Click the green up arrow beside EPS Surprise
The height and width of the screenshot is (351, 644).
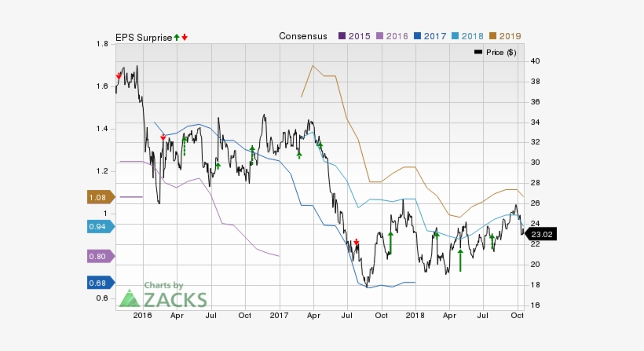(177, 38)
